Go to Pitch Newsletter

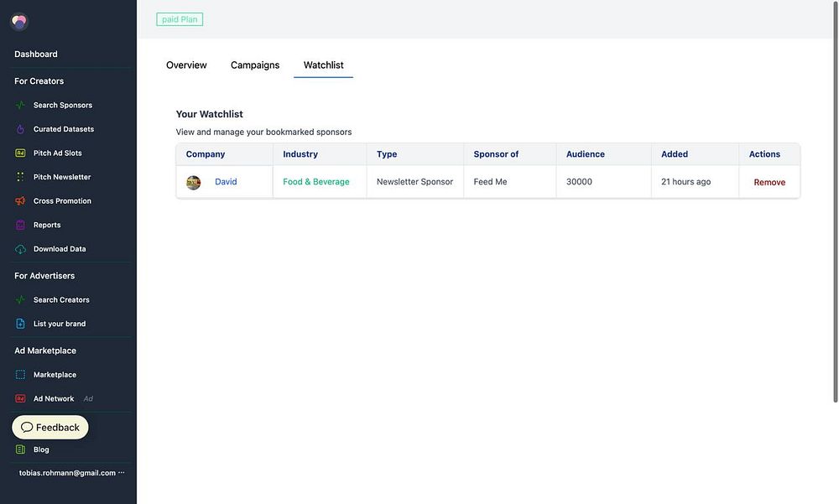pos(62,177)
